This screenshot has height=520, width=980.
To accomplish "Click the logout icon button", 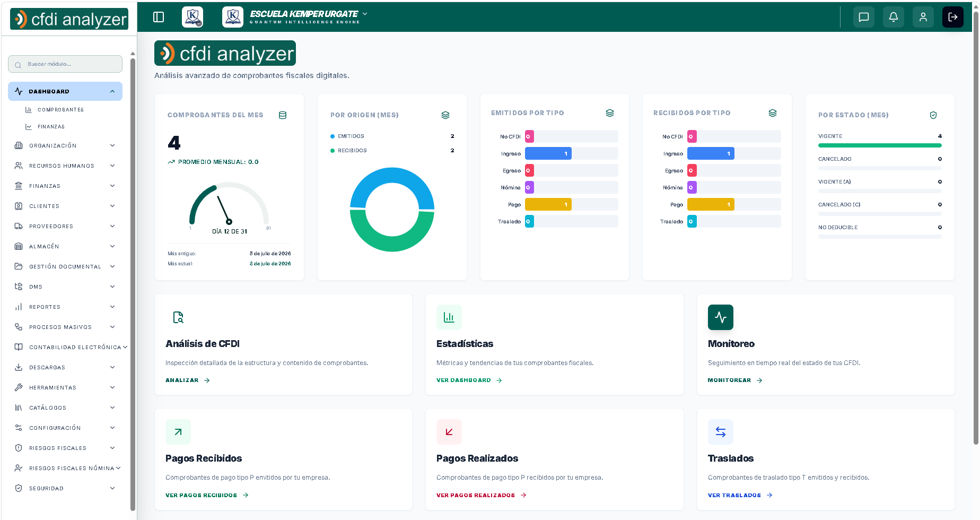I will (x=953, y=17).
